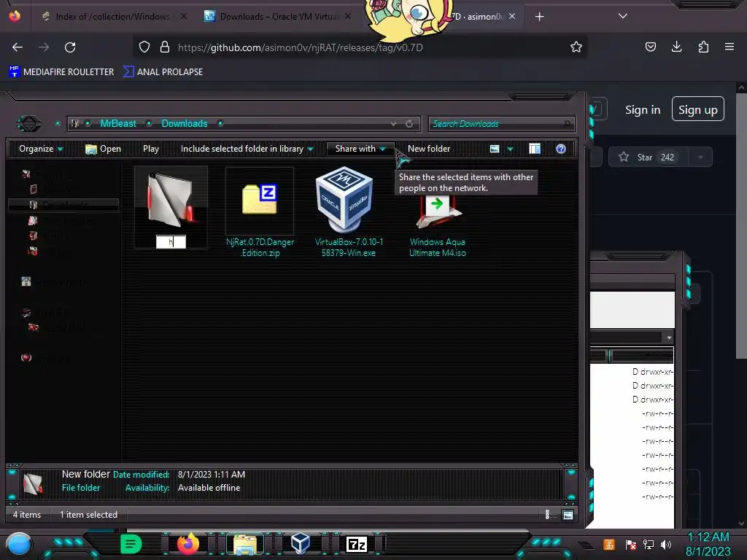This screenshot has width=747, height=560.
Task: Select the new folder's large icon
Action: 171,200
